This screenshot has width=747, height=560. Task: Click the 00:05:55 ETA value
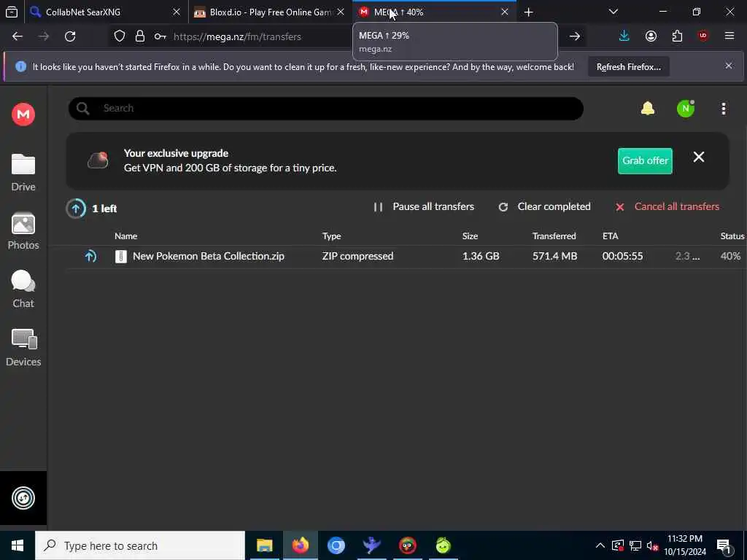click(622, 256)
